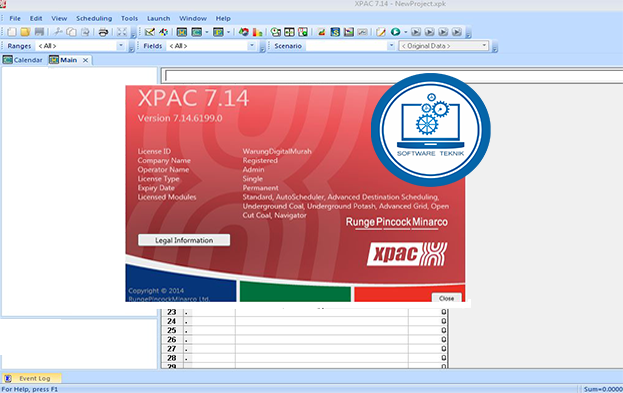Expand the Scenario dropdown
This screenshot has width=623, height=393.
[x=391, y=46]
